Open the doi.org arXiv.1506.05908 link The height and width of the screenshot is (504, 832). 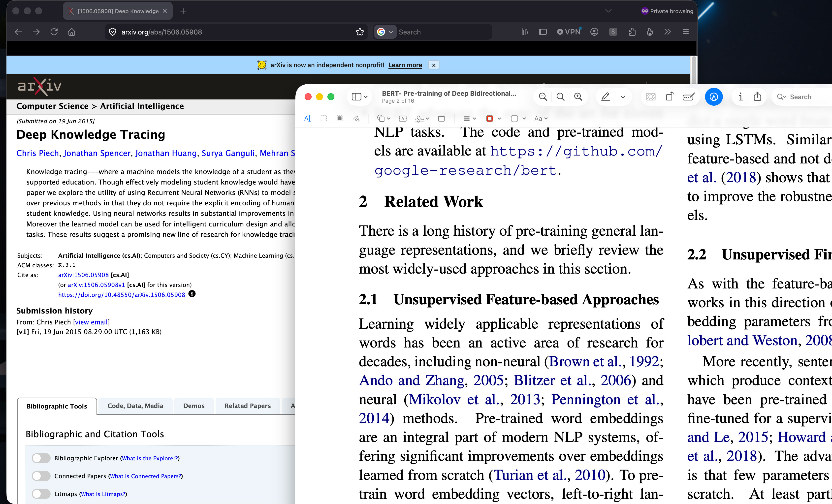coord(122,295)
